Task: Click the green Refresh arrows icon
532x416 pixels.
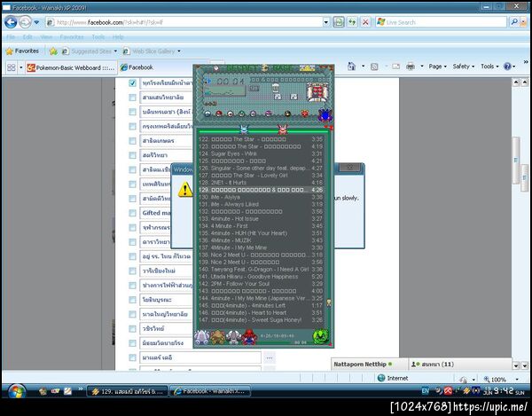Action: point(352,22)
